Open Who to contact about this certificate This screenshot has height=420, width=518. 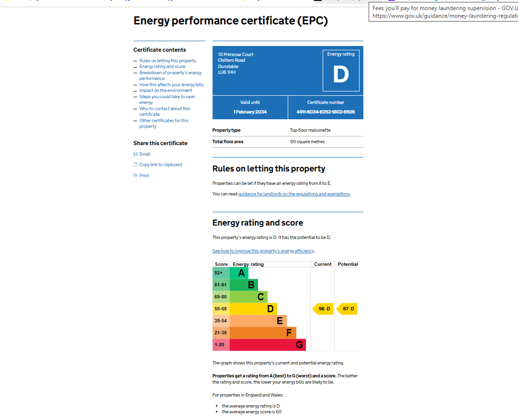point(165,112)
